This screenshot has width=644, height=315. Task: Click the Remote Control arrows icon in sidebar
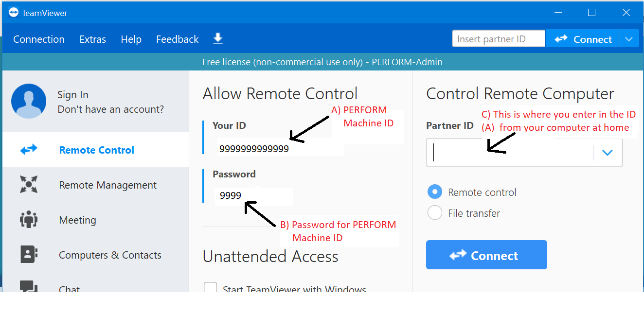coord(29,150)
